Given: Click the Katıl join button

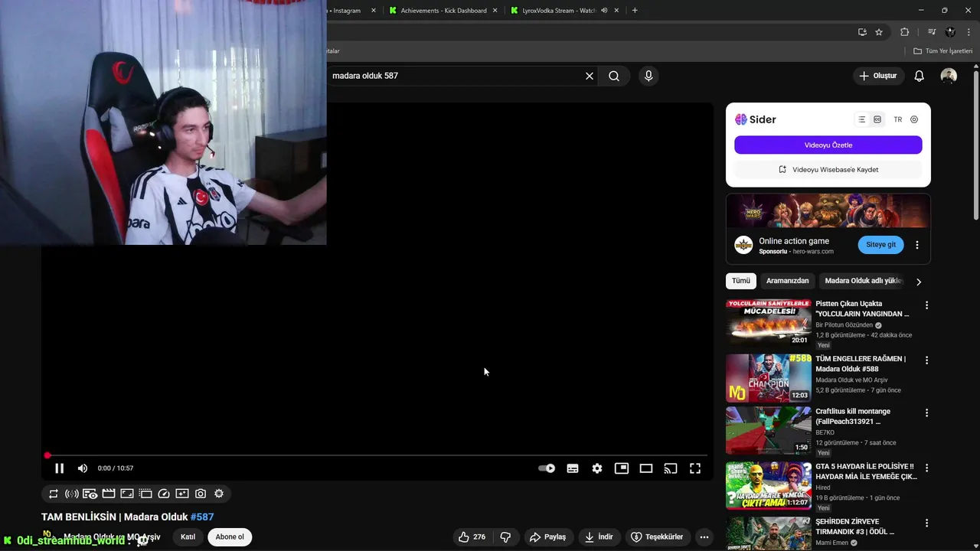Looking at the screenshot, I should click(x=188, y=537).
